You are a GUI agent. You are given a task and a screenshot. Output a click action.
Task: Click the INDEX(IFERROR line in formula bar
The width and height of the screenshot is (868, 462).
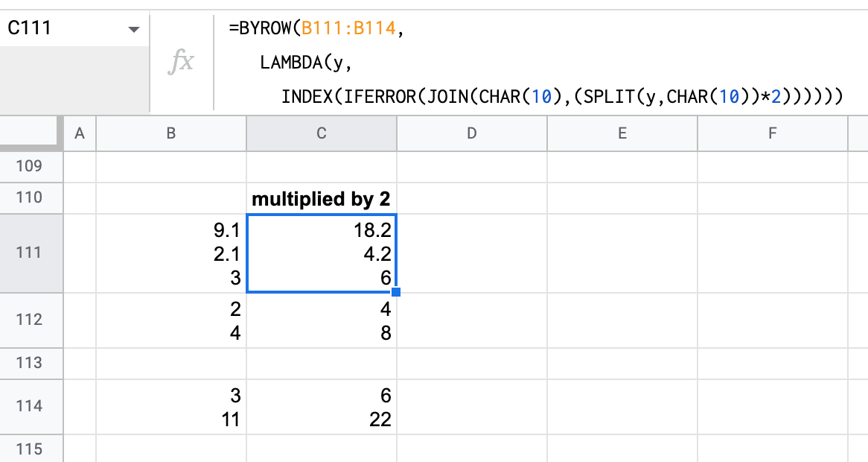point(562,96)
